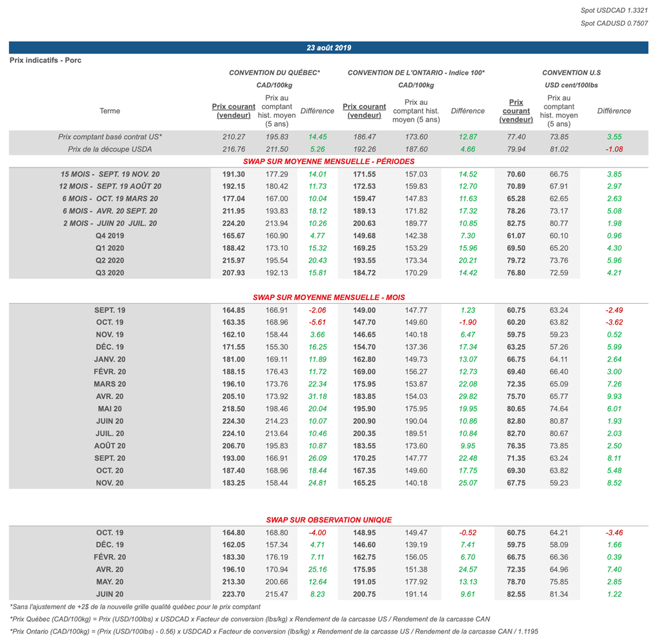Select the 31.18 difference value for AVR. 20
This screenshot has width=662, height=644.
(317, 396)
